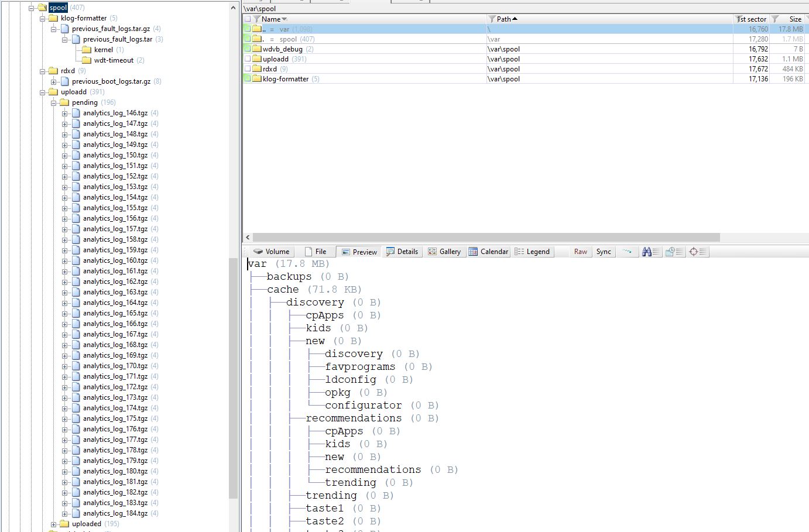The height and width of the screenshot is (532, 809).
Task: Click the filter funnel on Size column
Action: click(775, 19)
